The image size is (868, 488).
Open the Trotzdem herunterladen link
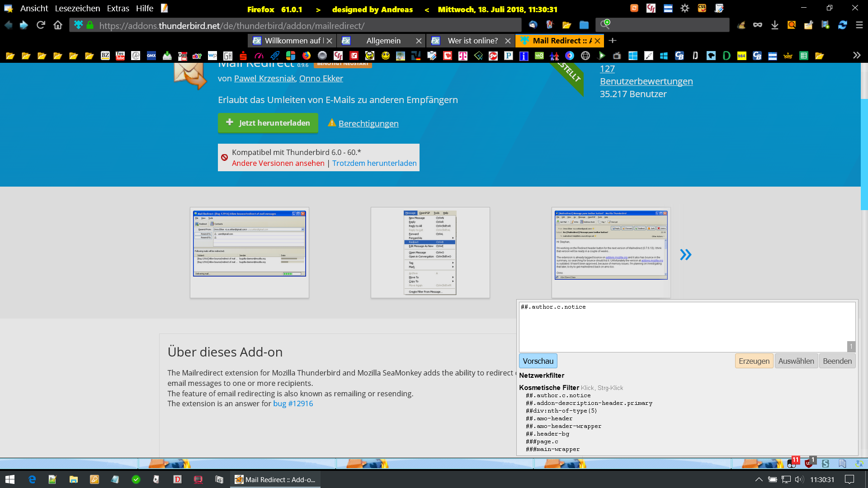pyautogui.click(x=374, y=163)
